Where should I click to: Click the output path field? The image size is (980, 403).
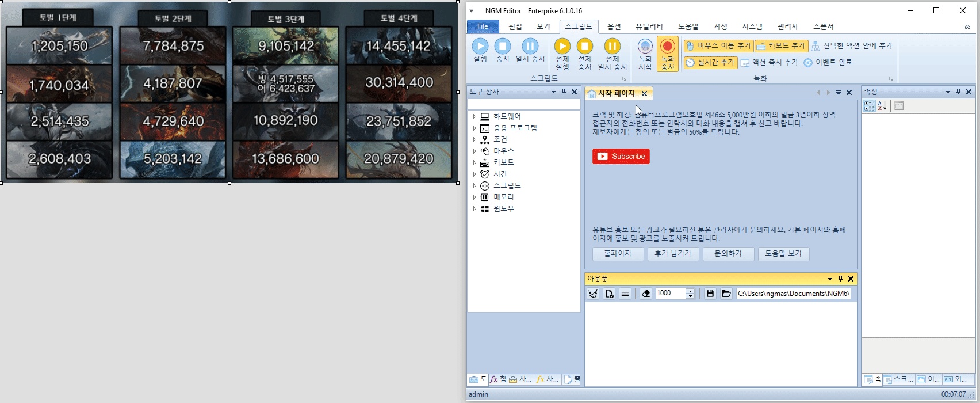click(x=793, y=294)
